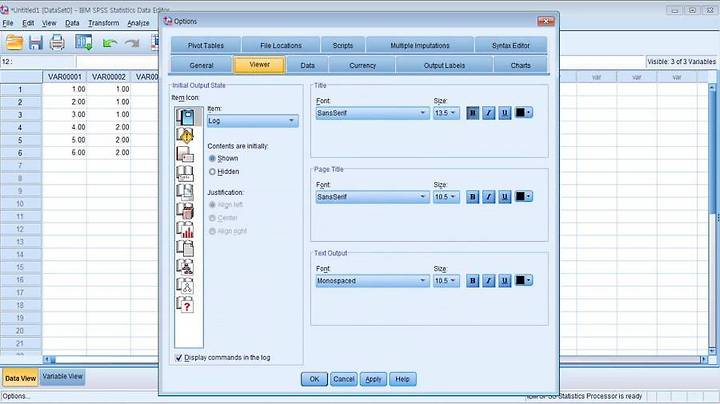Image resolution: width=720 pixels, height=404 pixels.
Task: Uncheck Display commands in the log
Action: click(179, 358)
